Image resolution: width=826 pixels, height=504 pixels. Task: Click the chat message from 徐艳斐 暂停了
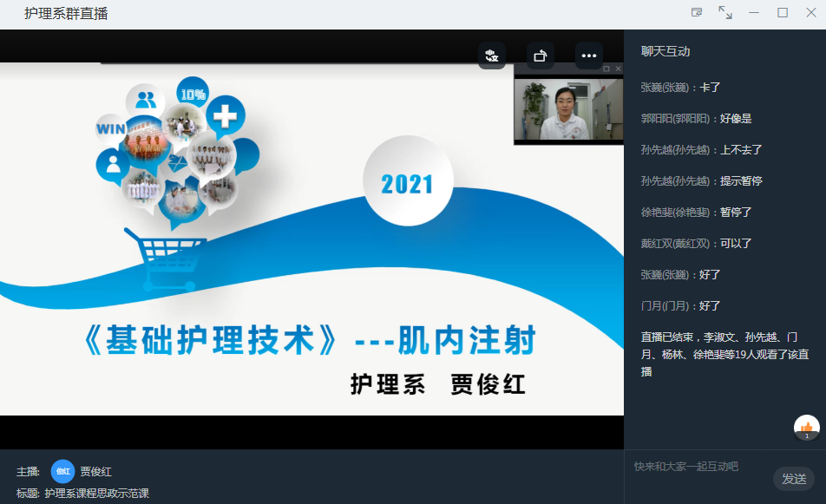[697, 213]
